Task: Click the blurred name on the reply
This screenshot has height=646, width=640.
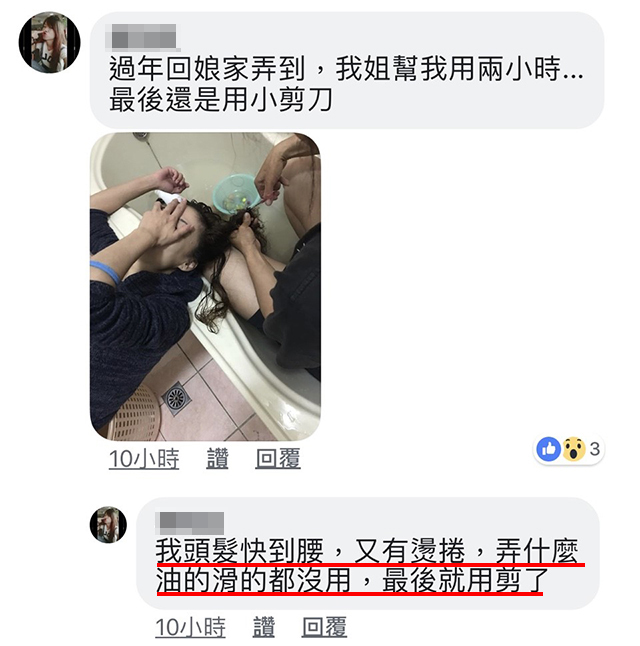Action: click(191, 522)
